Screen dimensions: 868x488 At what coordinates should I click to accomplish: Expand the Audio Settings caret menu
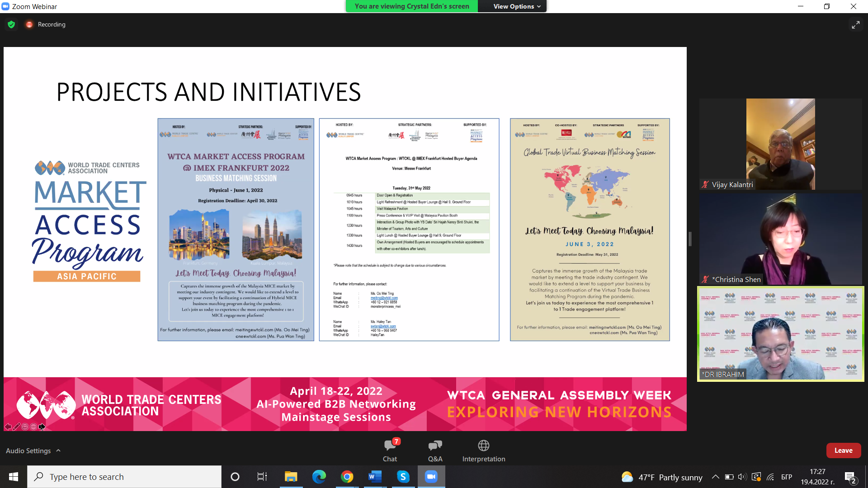[x=58, y=450]
